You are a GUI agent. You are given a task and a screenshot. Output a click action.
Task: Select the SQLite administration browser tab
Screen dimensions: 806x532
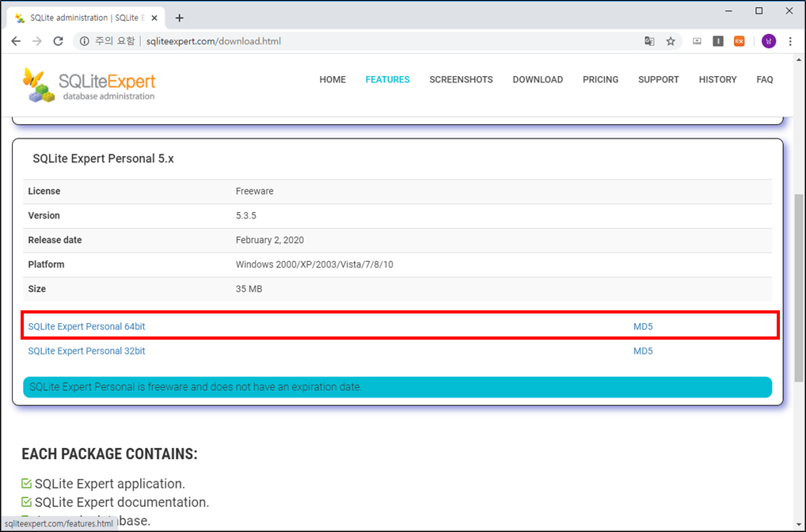[86, 18]
